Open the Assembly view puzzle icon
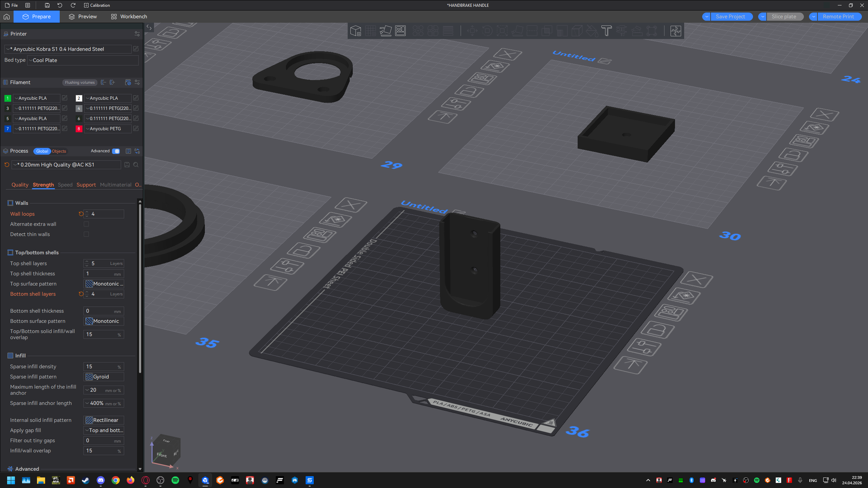Viewport: 868px width, 488px height. point(675,31)
